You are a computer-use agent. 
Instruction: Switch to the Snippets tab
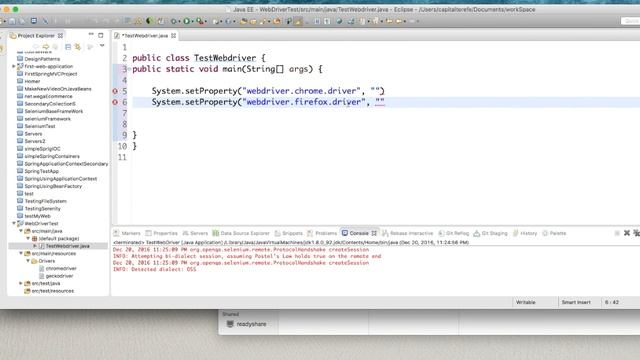289,233
